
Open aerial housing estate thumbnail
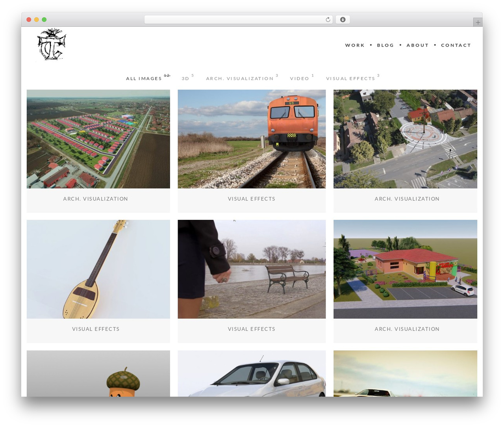(98, 139)
